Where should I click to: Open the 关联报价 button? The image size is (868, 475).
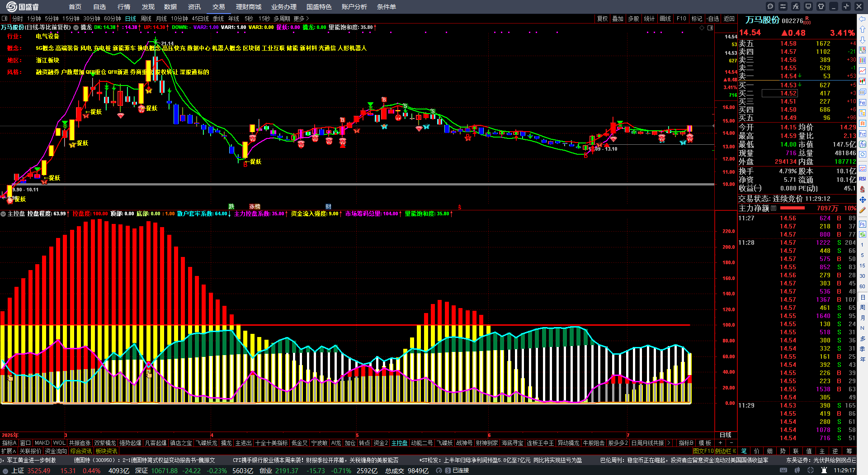tap(30, 451)
